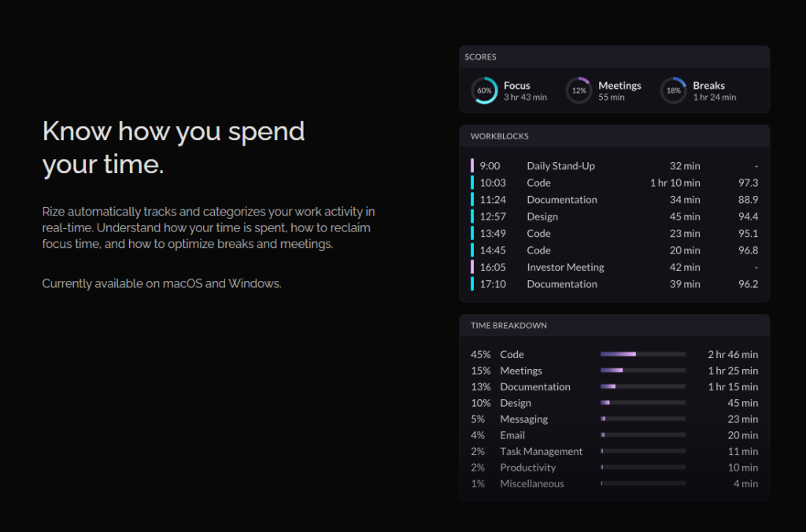Click the '42 min' Investor Meeting duration
The width and height of the screenshot is (806, 532).
click(x=685, y=268)
